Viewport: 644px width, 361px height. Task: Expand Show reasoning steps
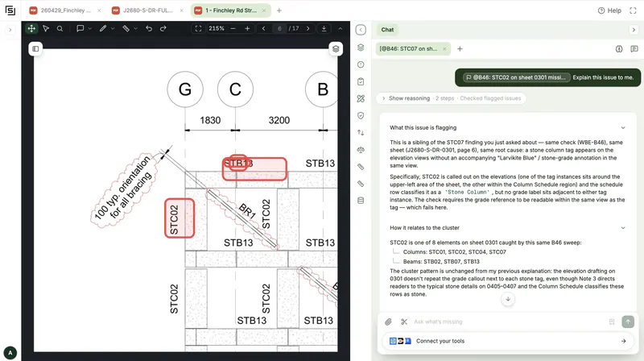[451, 98]
